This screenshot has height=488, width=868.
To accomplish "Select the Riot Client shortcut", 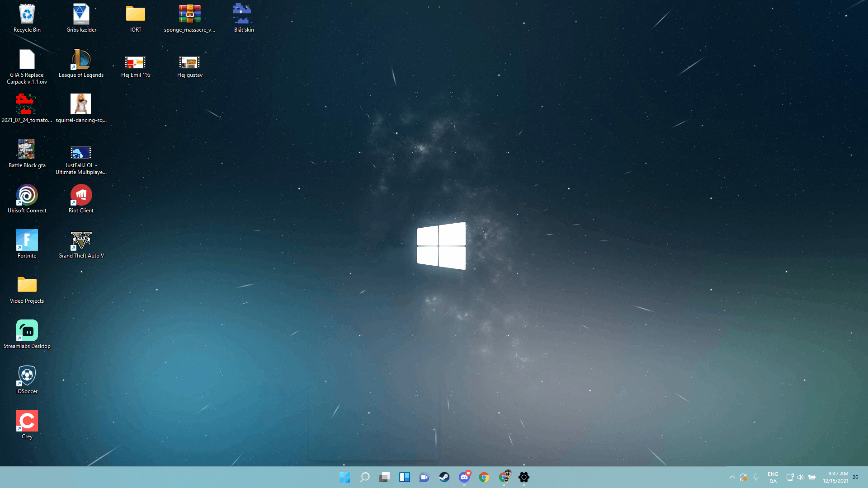I will [81, 199].
